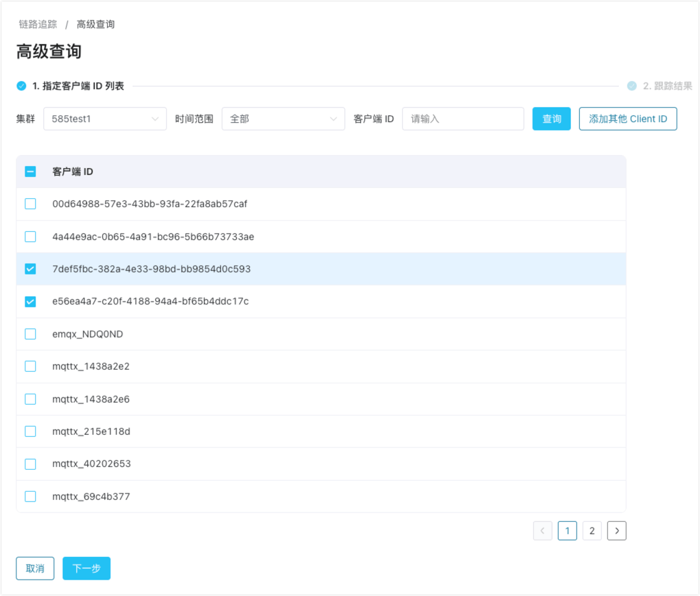Click the step 1 checkmark icon
Image resolution: width=700 pixels, height=596 pixels.
21,86
